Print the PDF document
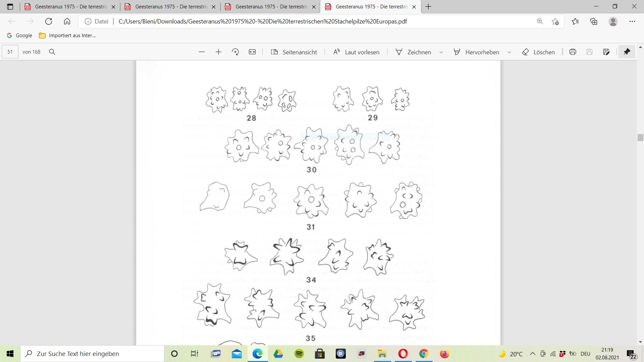Viewport: 644px width, 362px height. tap(573, 52)
